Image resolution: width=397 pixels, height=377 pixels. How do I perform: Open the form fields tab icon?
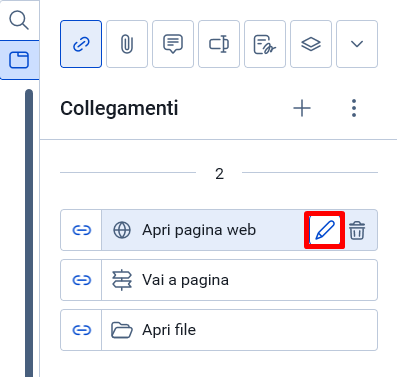tap(219, 44)
